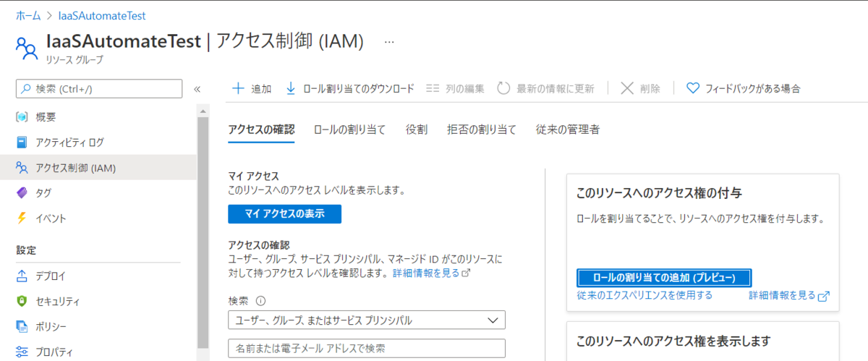The height and width of the screenshot is (361, 868).
Task: Click フィードバックがある場合 toolbar text
Action: point(753,88)
